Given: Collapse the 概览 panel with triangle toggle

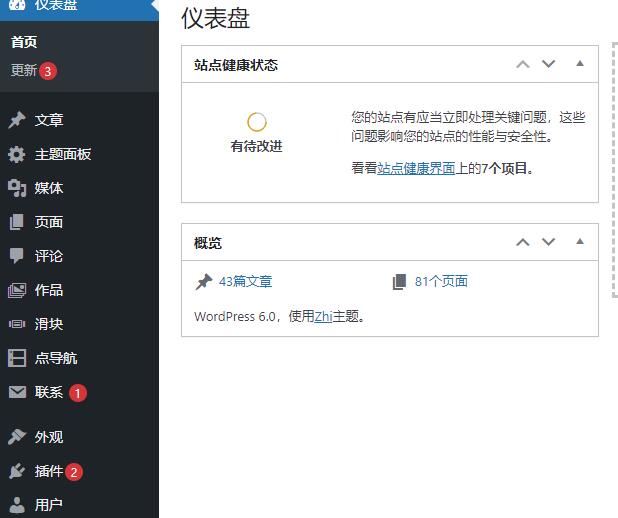Looking at the screenshot, I should coord(579,242).
